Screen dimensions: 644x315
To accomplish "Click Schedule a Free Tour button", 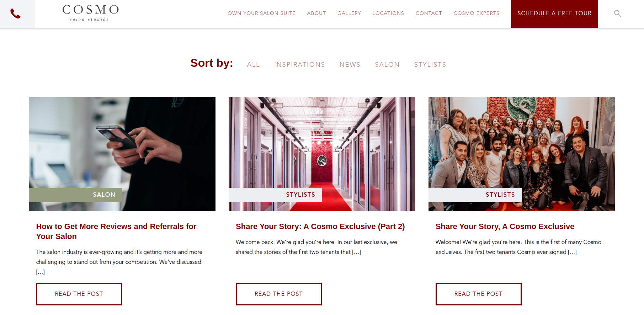I will [x=554, y=13].
